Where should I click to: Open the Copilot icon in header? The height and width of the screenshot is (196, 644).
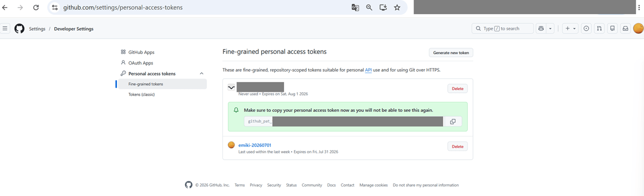pyautogui.click(x=541, y=29)
